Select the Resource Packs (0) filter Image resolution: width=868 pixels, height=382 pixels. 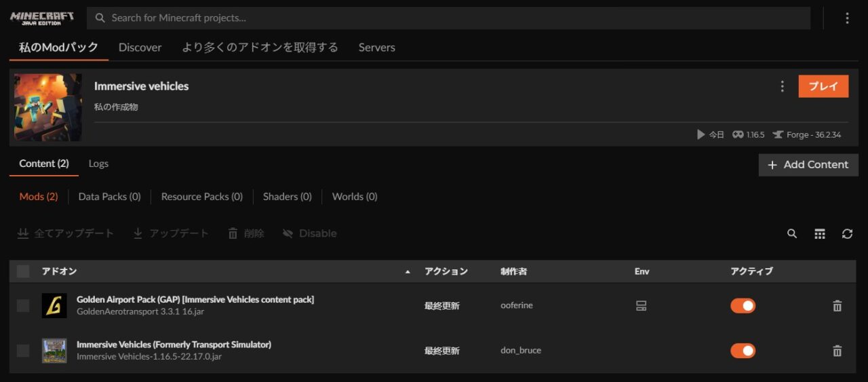tap(201, 197)
